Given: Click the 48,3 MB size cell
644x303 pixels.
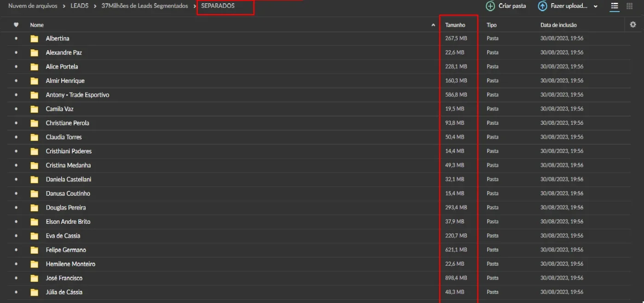Looking at the screenshot, I should tap(455, 292).
